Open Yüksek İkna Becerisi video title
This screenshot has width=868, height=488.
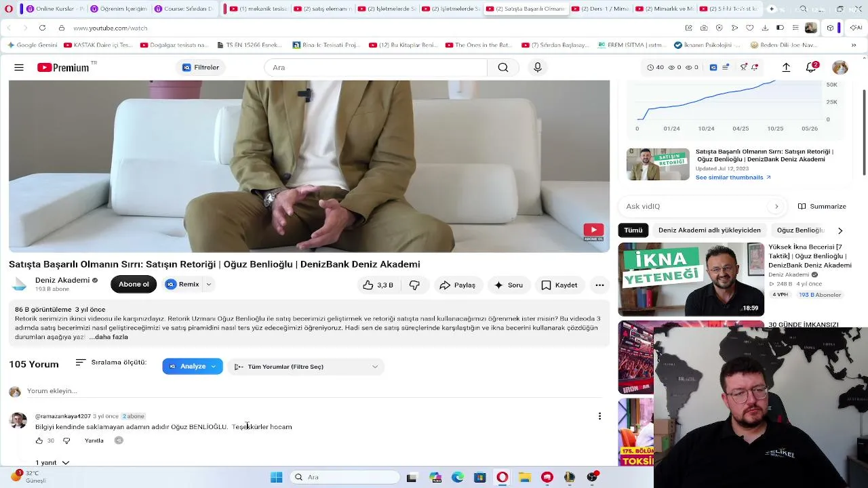click(x=810, y=256)
